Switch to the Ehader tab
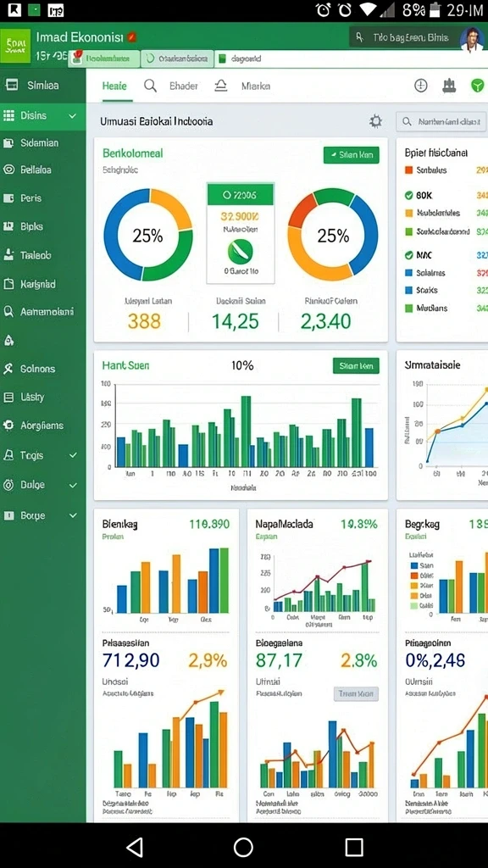 [184, 86]
